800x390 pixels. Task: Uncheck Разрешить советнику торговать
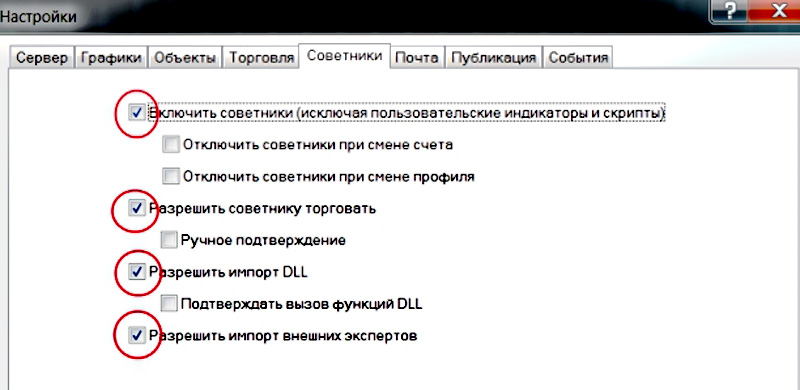click(x=137, y=208)
